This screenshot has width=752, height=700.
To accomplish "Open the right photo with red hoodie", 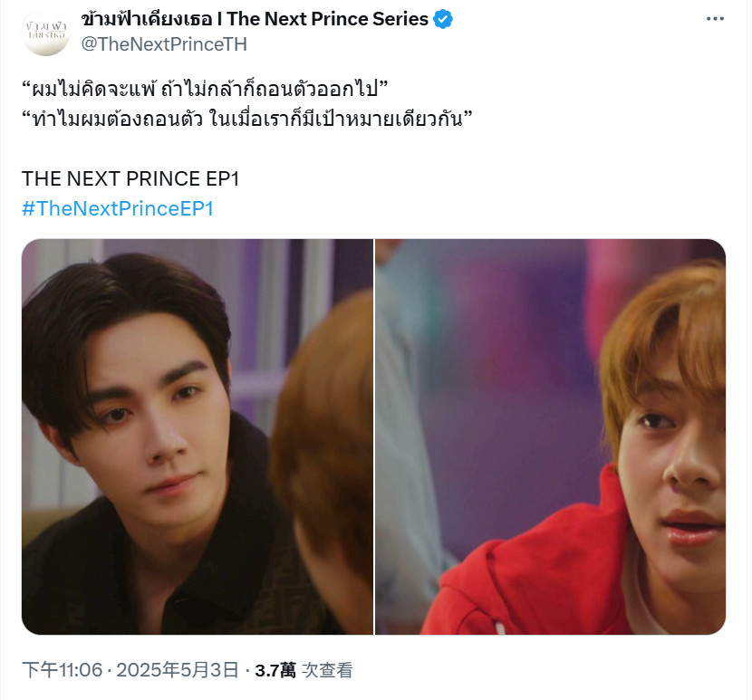I will 550,436.
